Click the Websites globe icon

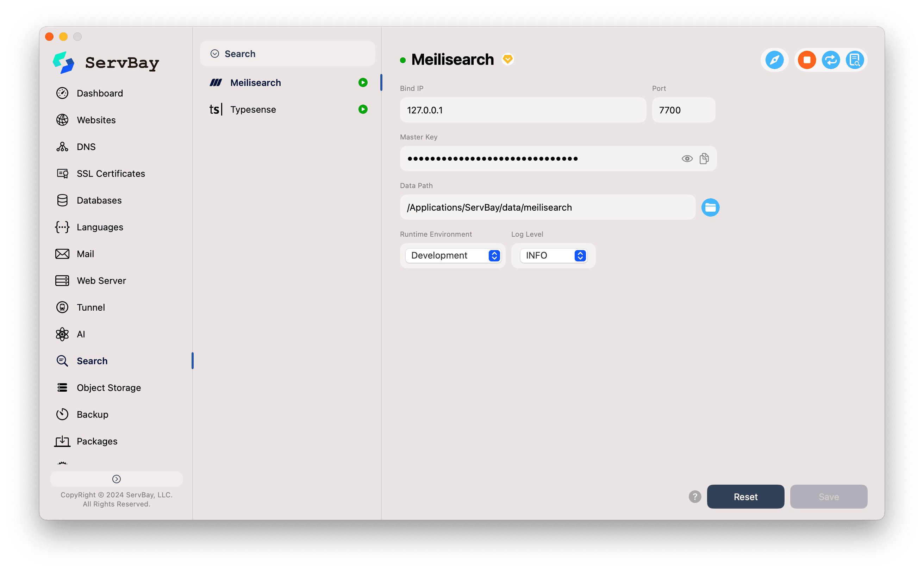62,120
